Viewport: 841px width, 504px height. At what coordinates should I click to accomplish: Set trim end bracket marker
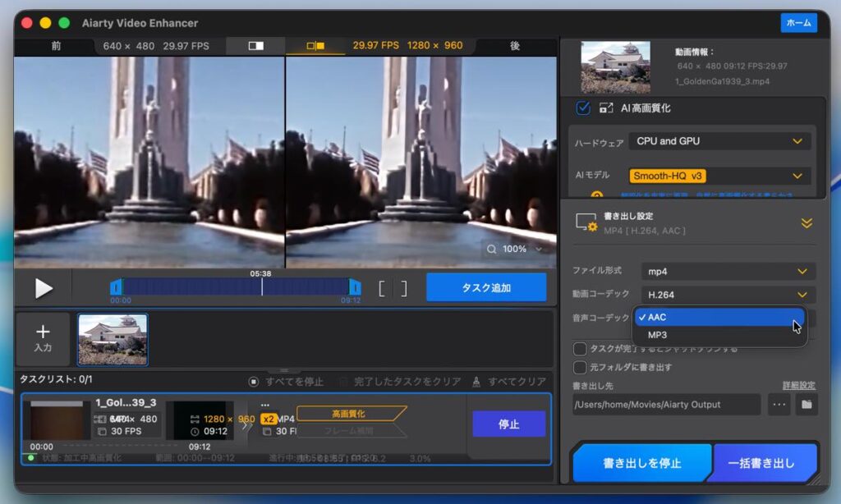[404, 288]
